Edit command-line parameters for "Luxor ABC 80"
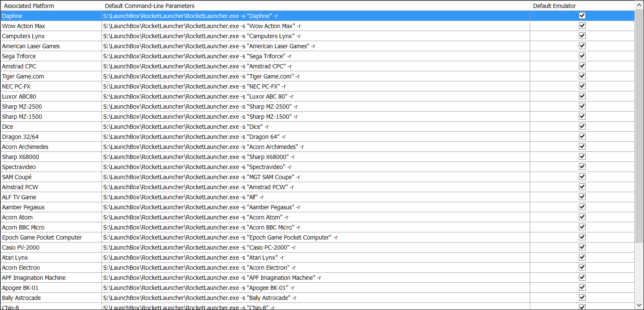 pos(316,96)
